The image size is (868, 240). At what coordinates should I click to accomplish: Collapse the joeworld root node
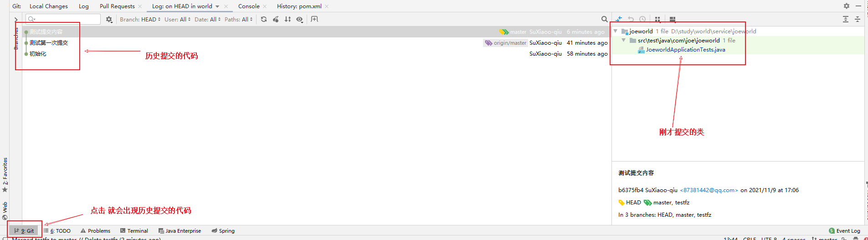pos(616,31)
